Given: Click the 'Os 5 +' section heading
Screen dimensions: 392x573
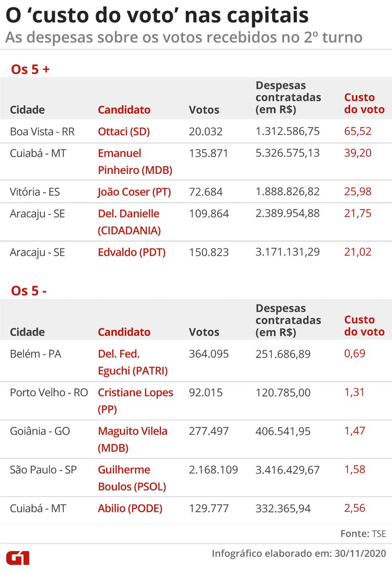Looking at the screenshot, I should coord(30,69).
